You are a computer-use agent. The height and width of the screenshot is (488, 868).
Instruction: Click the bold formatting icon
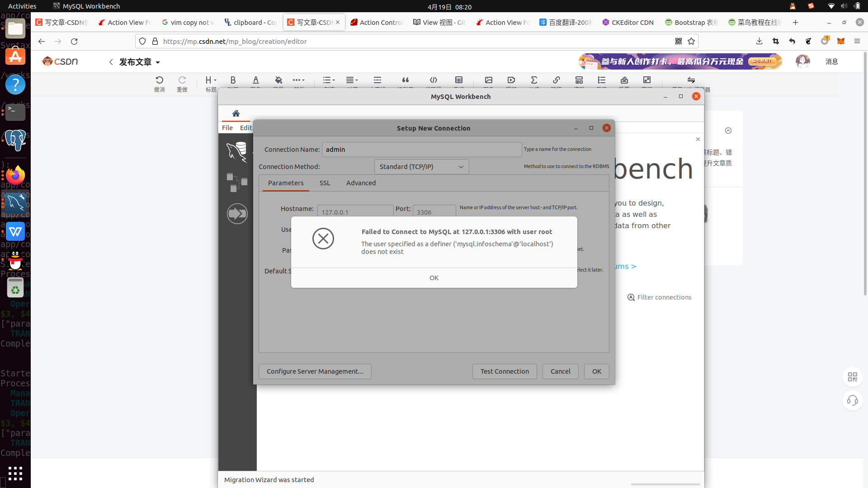click(x=233, y=80)
